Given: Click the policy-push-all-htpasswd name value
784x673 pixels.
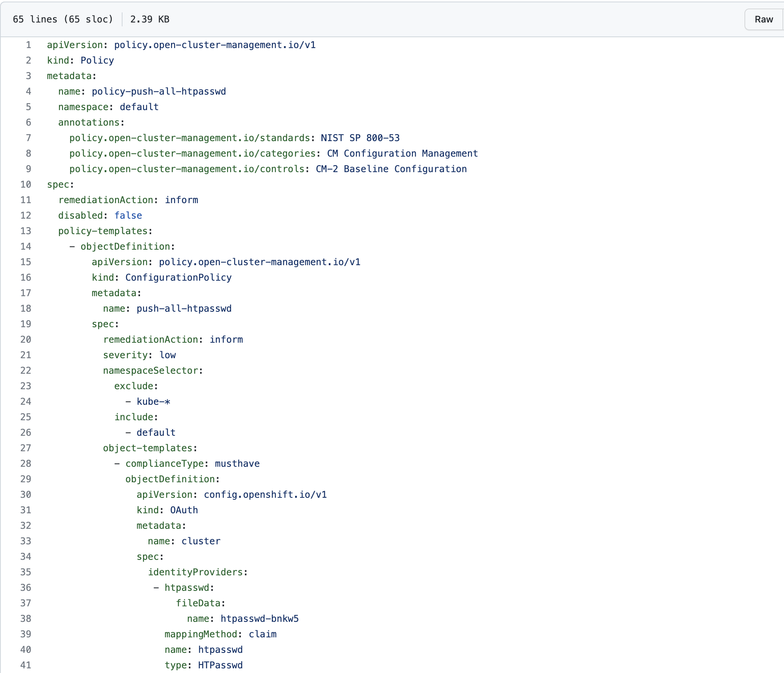Looking at the screenshot, I should pyautogui.click(x=159, y=91).
